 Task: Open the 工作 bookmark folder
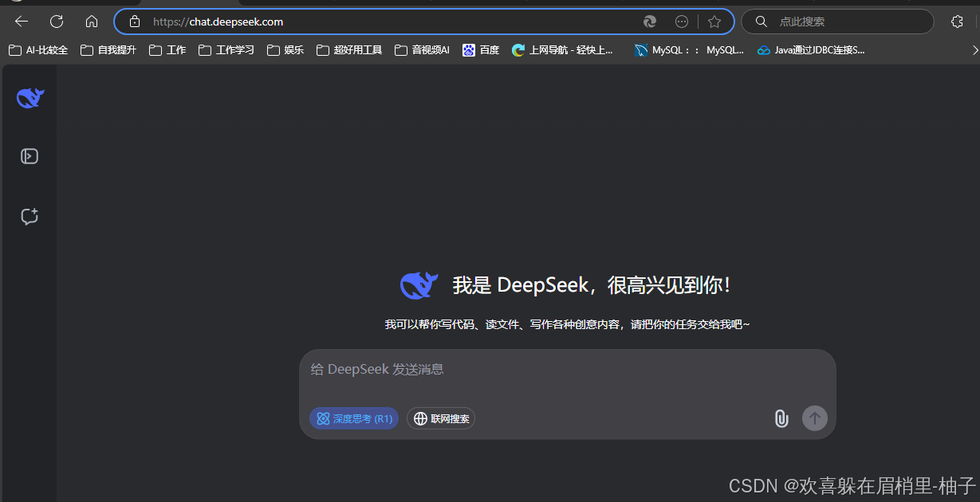[x=167, y=50]
